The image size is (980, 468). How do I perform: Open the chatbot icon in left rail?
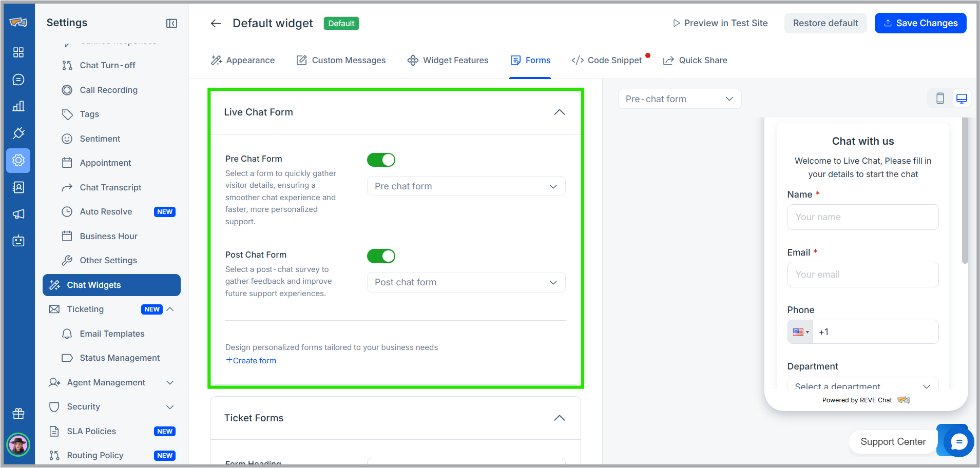(x=18, y=241)
